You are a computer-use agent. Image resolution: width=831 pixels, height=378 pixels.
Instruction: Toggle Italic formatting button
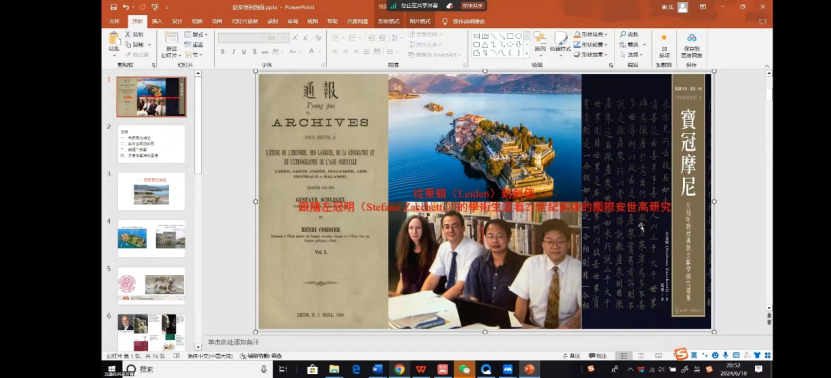233,51
